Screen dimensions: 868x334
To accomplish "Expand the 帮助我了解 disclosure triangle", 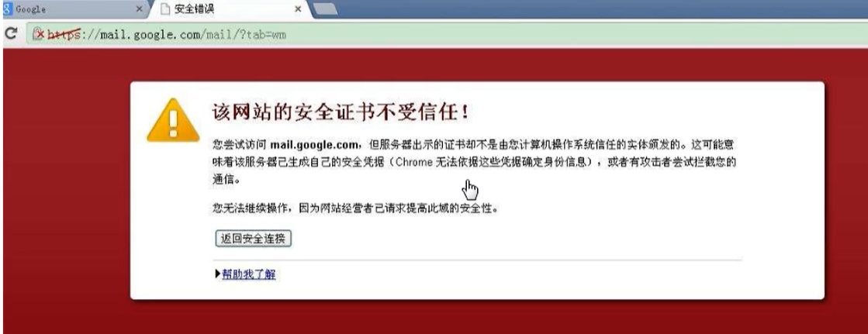I will pyautogui.click(x=217, y=274).
